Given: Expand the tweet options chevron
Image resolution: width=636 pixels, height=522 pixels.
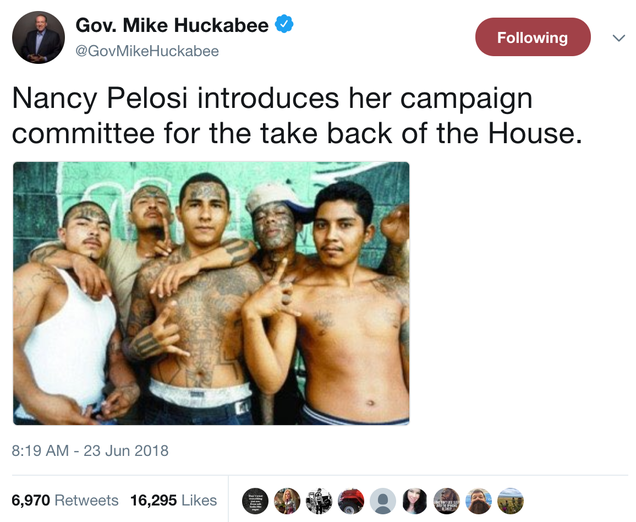Looking at the screenshot, I should coord(619,38).
